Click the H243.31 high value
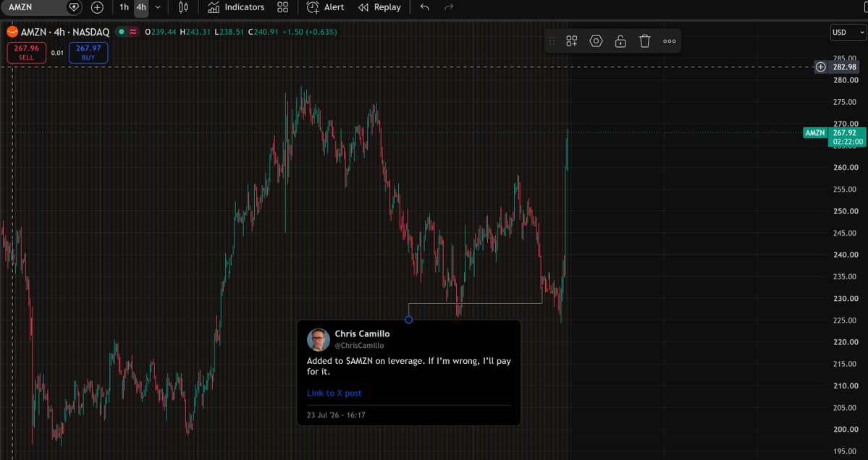Viewport: 868px width, 460px height. pyautogui.click(x=195, y=32)
